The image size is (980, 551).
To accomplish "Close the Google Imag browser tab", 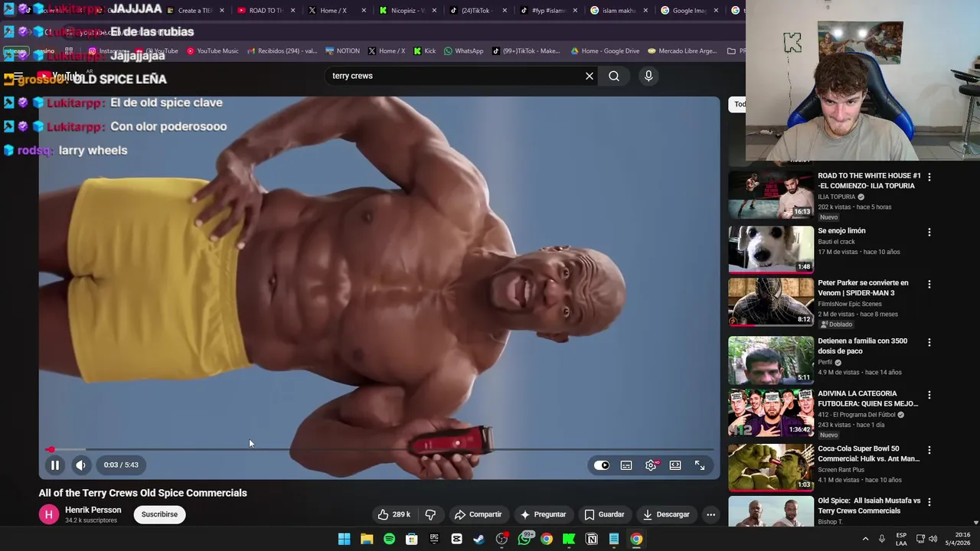I will click(x=717, y=11).
